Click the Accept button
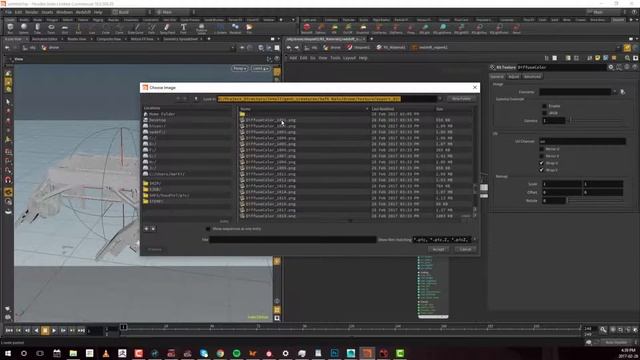The image size is (640, 360). [x=438, y=249]
